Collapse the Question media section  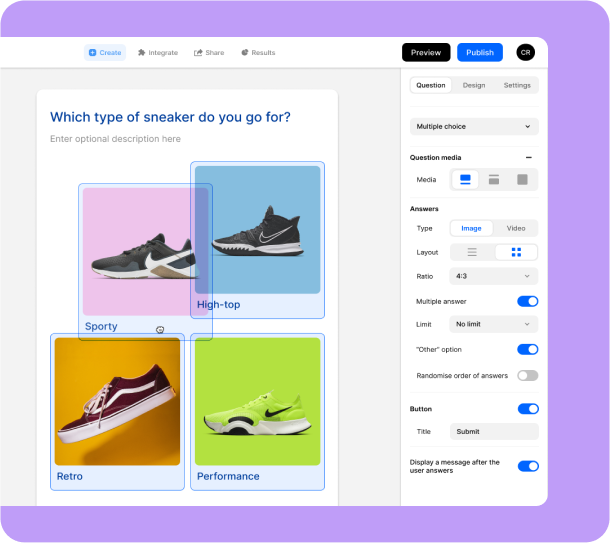click(x=529, y=157)
